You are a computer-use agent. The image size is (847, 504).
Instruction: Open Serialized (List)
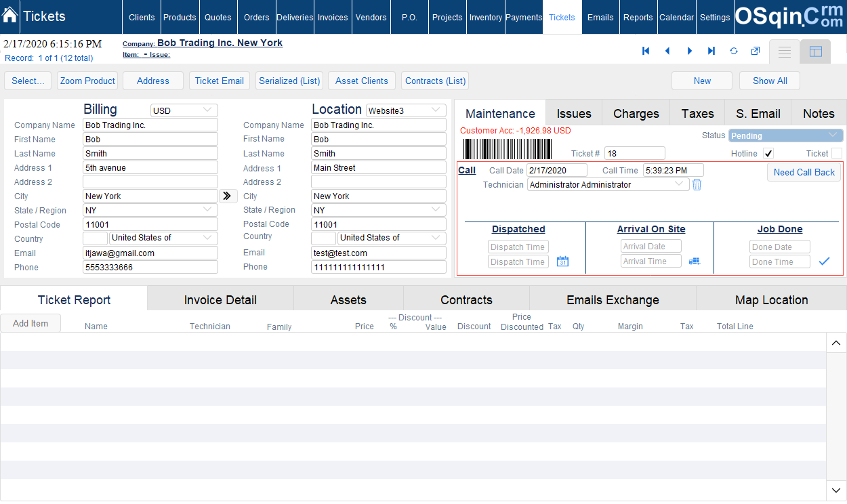tap(289, 81)
